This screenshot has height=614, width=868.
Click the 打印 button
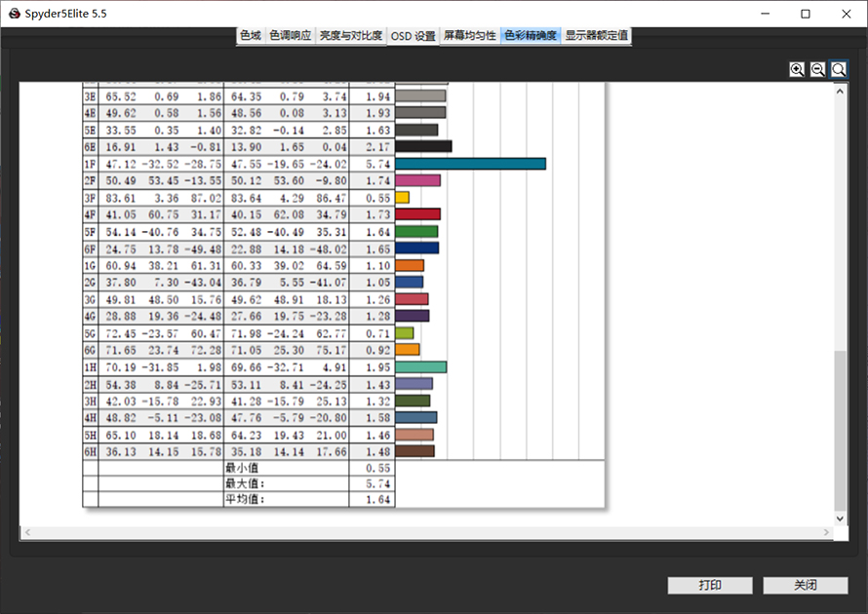(x=709, y=586)
